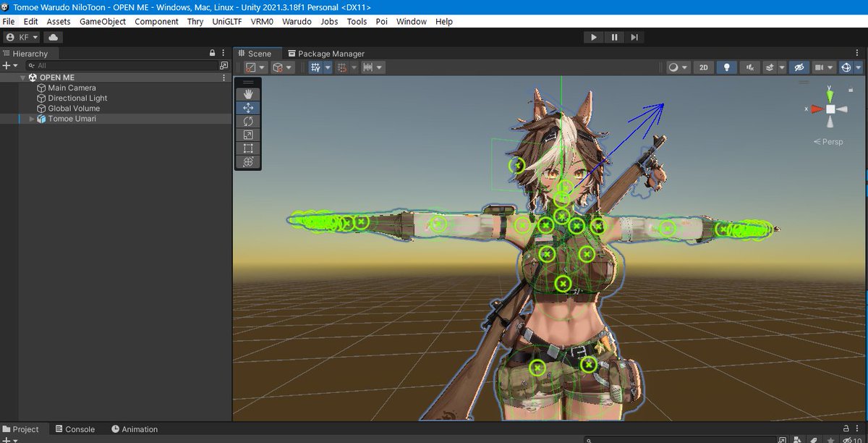Select Global Volume in Hierarchy
868x443 pixels.
click(74, 109)
